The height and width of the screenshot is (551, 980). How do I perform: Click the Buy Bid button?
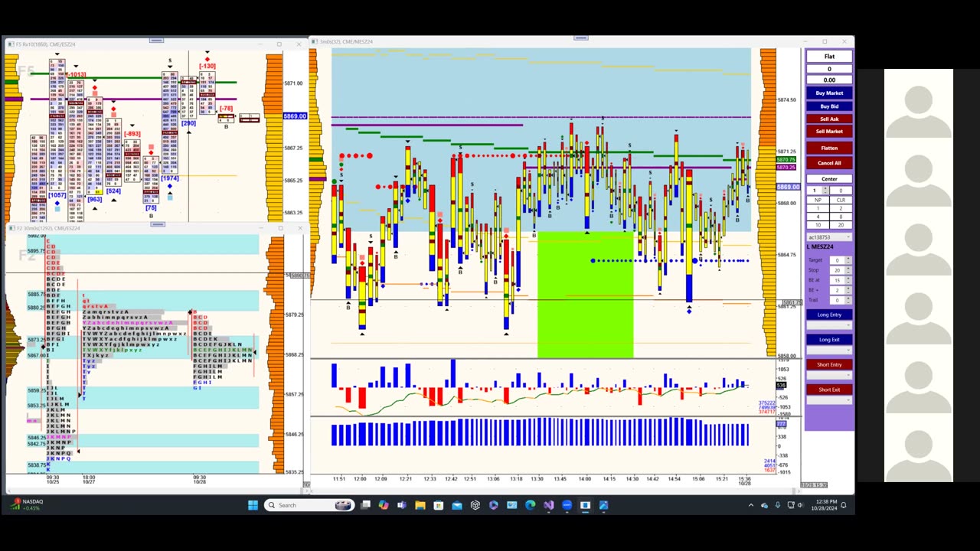[x=829, y=106]
